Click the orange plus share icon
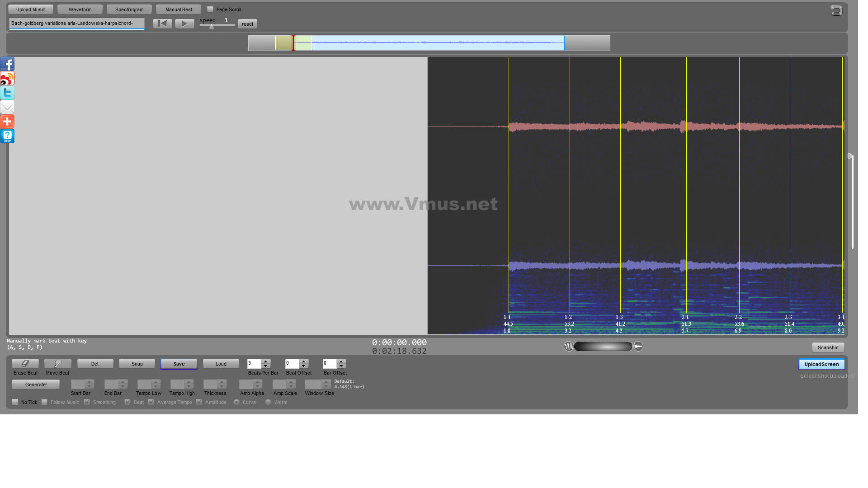 point(7,121)
